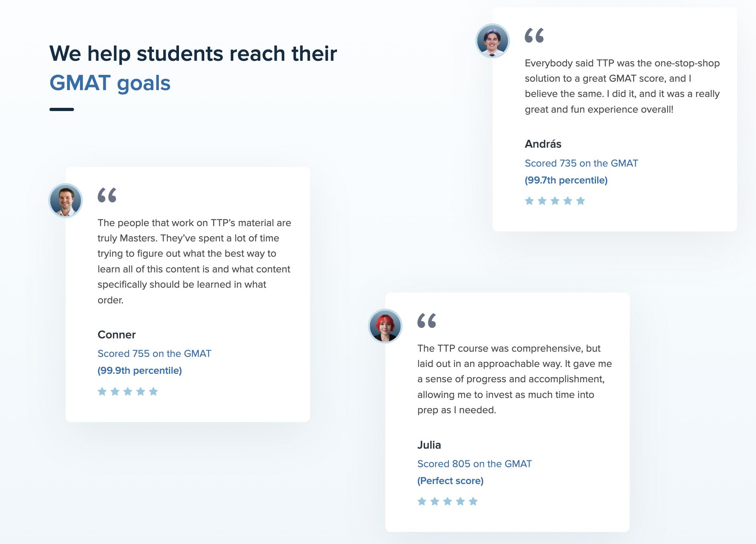Click the name "Julia" in the testimonial
The width and height of the screenshot is (756, 544).
pos(429,445)
